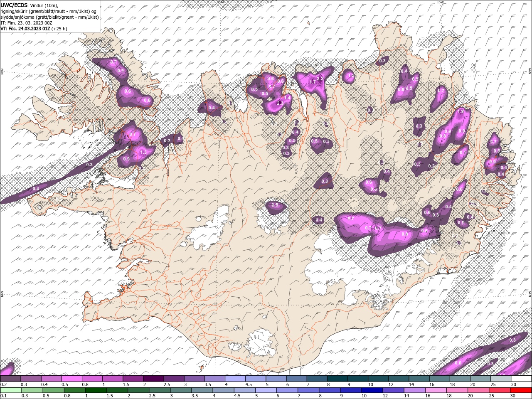Image resolution: width=532 pixels, height=399 pixels.
Task: Select pink swatch between 16 and 18, rain scale
Action: coord(436,390)
